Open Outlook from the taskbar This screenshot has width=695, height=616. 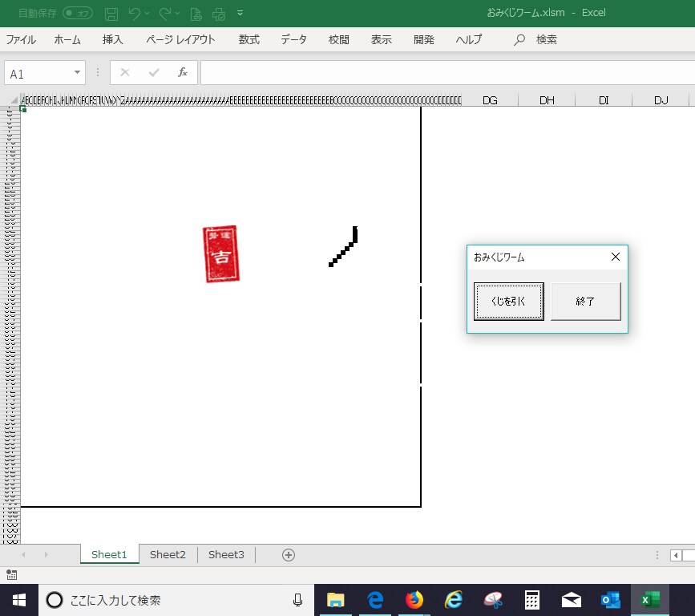click(610, 600)
